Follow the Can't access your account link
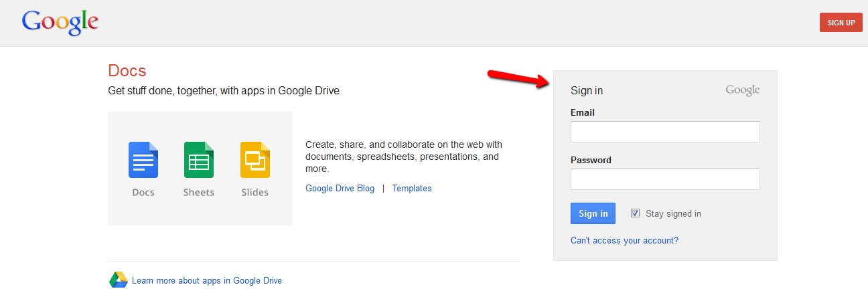 click(624, 240)
